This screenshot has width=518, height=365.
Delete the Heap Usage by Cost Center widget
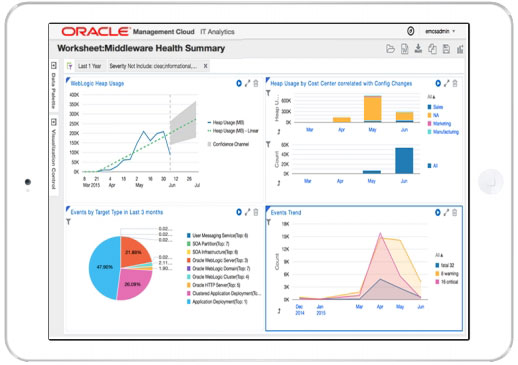(x=455, y=83)
